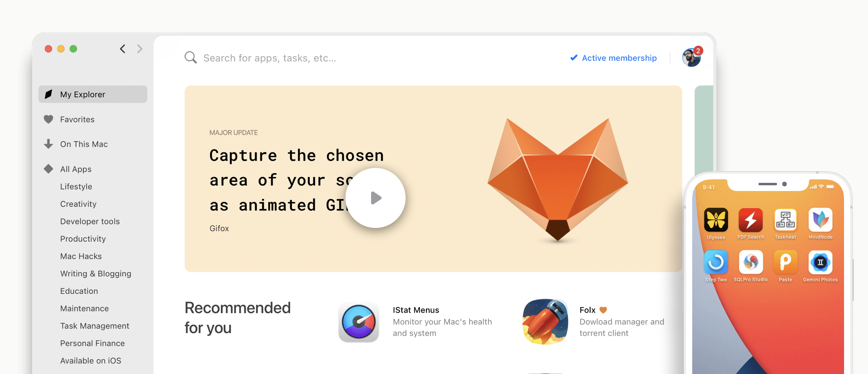Launch the MindNode app icon

820,220
